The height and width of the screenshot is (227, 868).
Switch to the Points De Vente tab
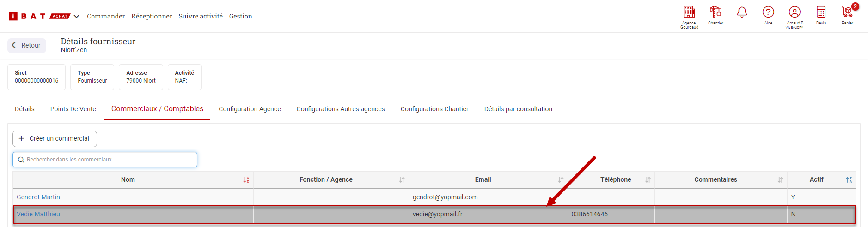73,109
